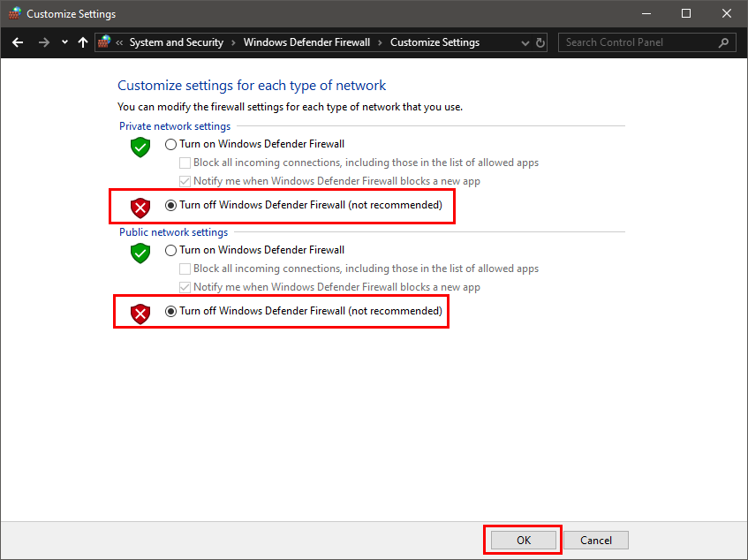Expand the breadcrumb chevron after System and Security

233,42
